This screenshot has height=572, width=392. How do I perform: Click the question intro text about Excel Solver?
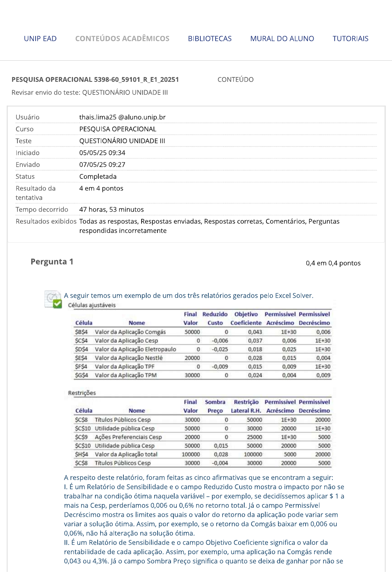189,295
